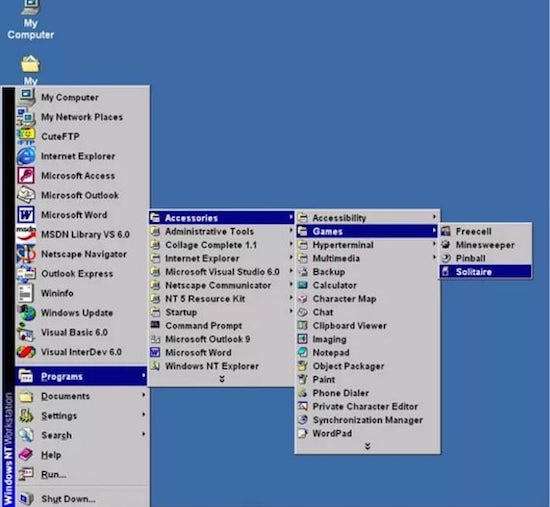Open the Multimedia submenu

coord(367,258)
